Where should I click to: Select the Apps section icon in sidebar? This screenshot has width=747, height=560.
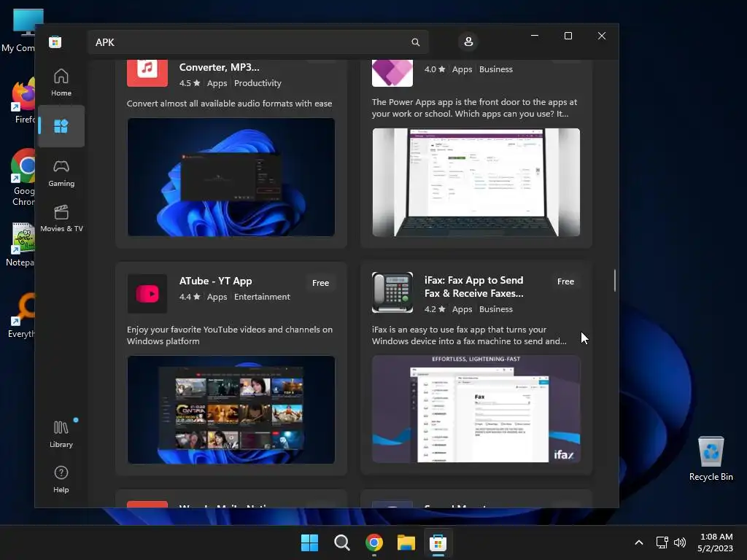[x=61, y=126]
